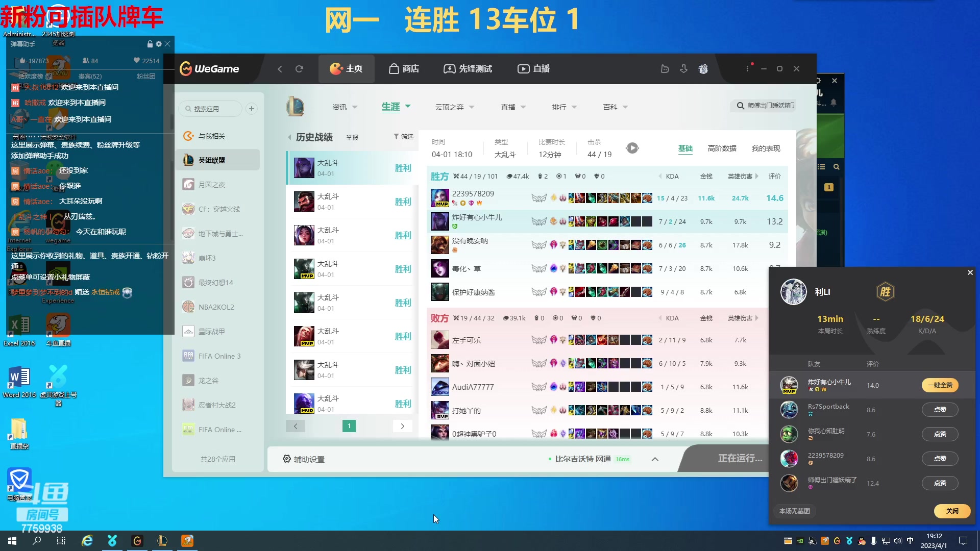Switch to the 基础 stats tab
The width and height of the screenshot is (980, 551).
(685, 148)
